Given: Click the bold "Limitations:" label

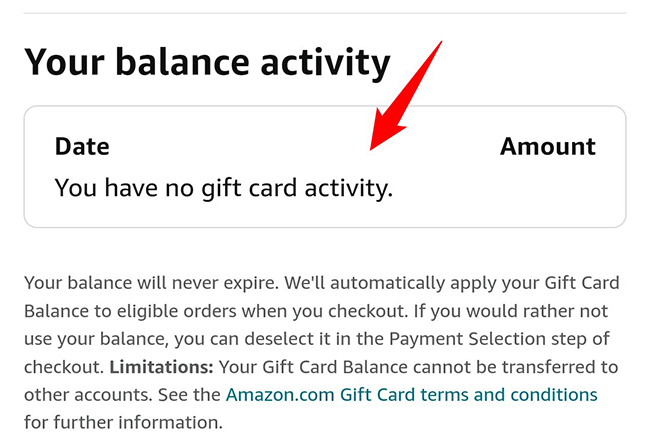Looking at the screenshot, I should tap(160, 366).
